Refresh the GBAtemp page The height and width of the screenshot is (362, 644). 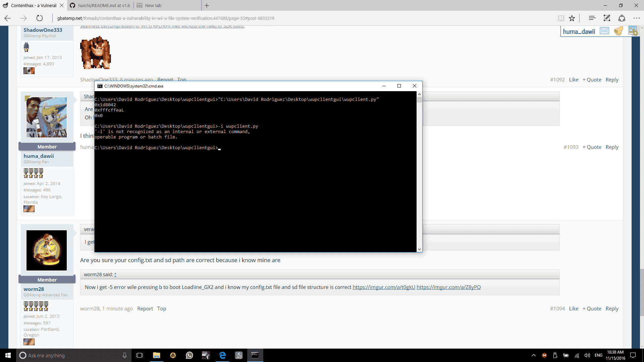[40, 18]
